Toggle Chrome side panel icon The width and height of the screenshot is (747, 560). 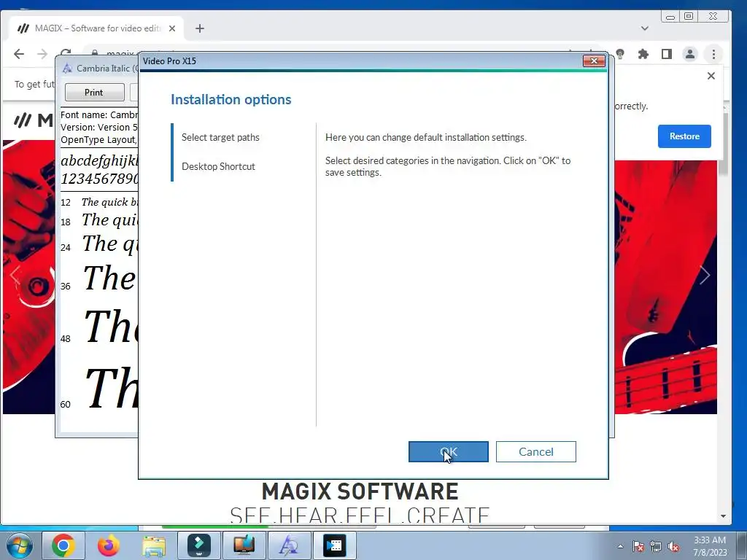[x=667, y=54]
